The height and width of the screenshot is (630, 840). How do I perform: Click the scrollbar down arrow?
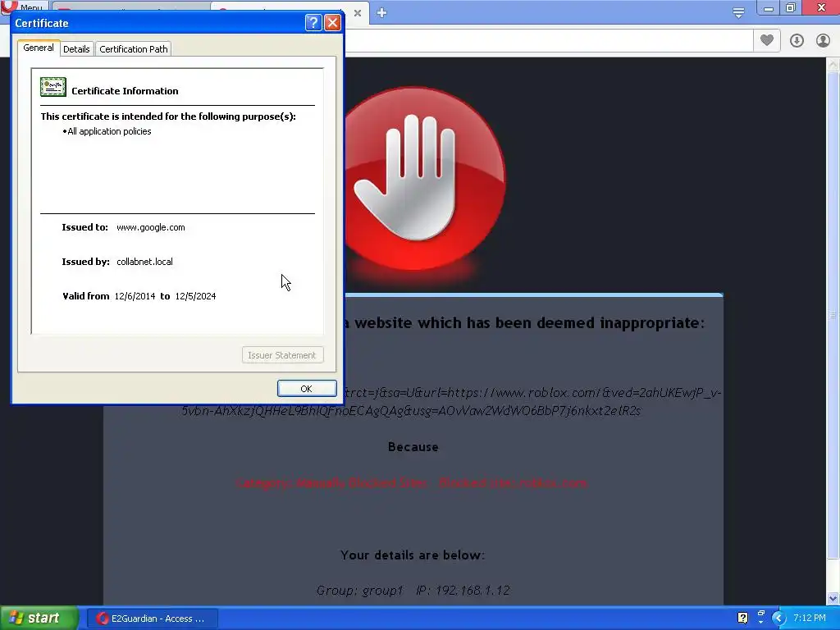point(833,598)
